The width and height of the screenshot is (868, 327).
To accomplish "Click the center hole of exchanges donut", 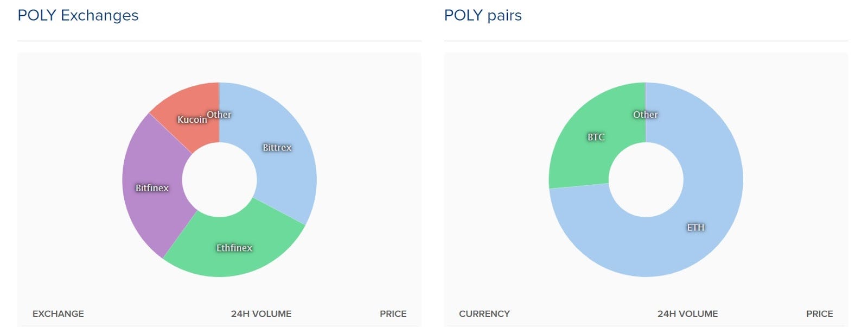I will (x=219, y=180).
